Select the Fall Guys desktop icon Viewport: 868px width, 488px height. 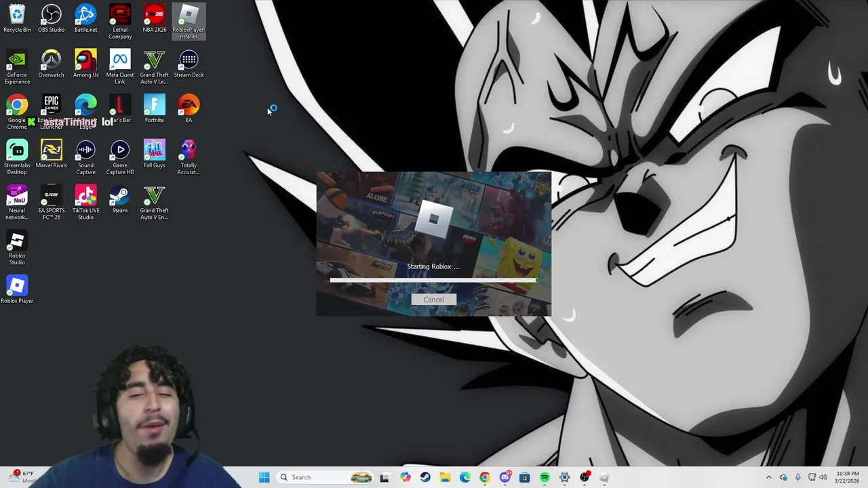tap(155, 154)
